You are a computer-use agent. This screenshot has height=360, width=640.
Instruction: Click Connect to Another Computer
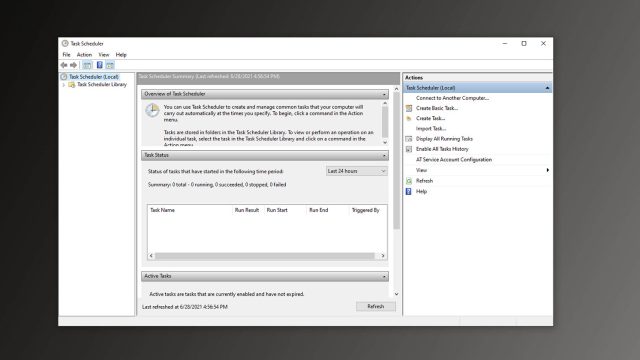pos(452,98)
